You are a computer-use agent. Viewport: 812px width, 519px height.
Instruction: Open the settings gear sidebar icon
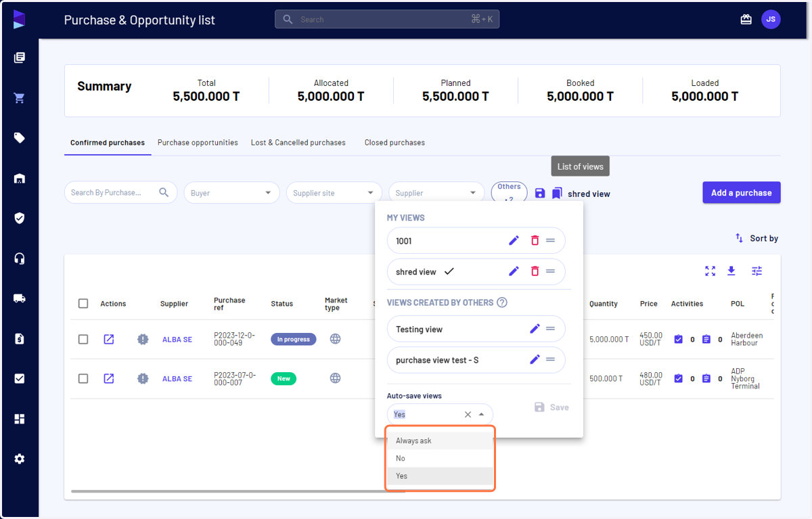coord(19,459)
